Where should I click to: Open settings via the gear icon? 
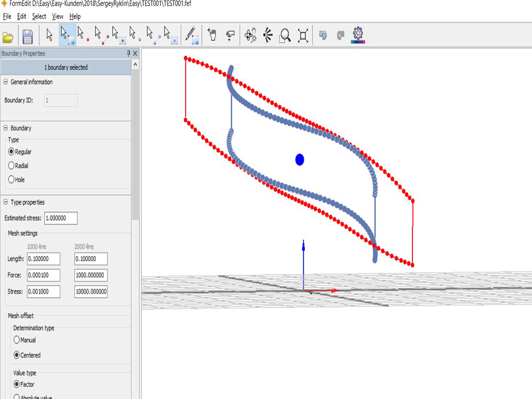[x=358, y=35]
